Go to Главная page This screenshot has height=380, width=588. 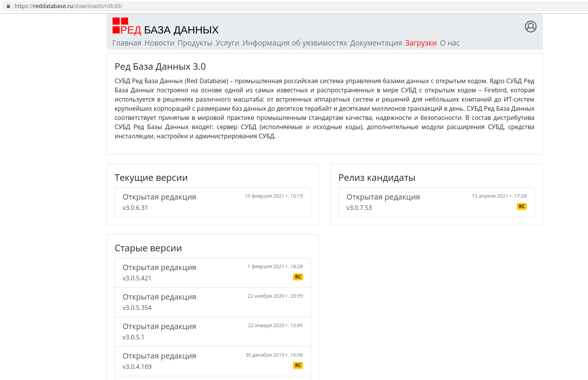tap(127, 43)
